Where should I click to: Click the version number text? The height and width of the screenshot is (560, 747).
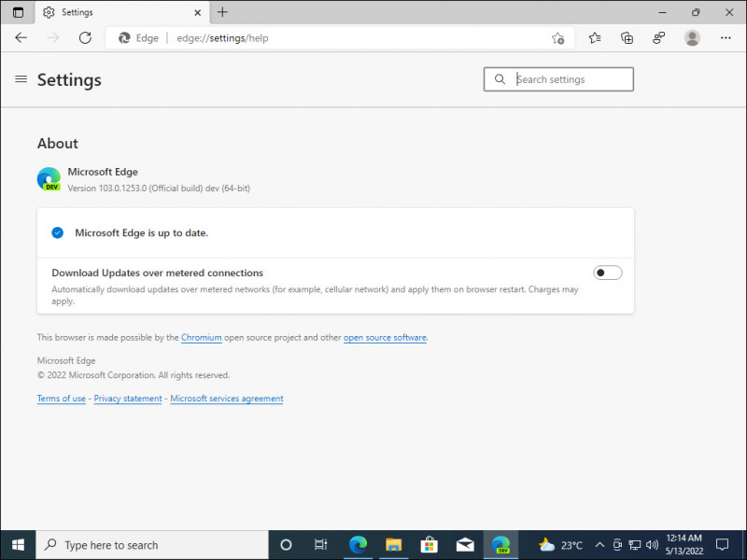[159, 189]
